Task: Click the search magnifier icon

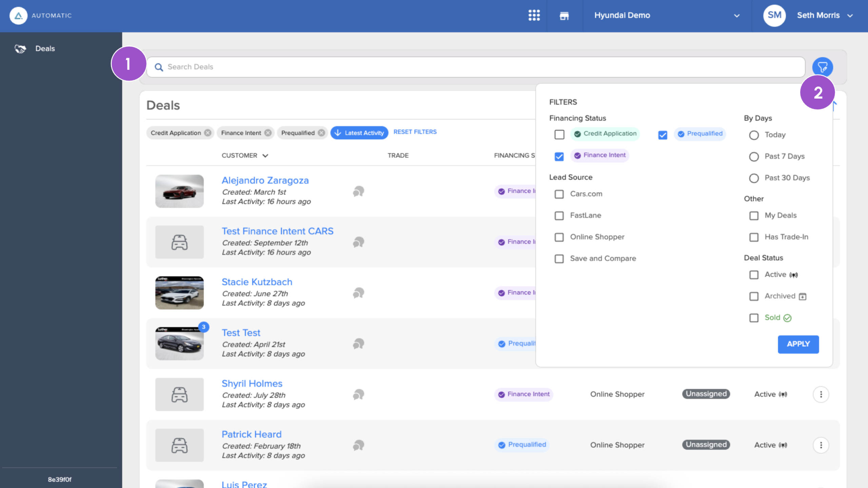Action: tap(159, 67)
